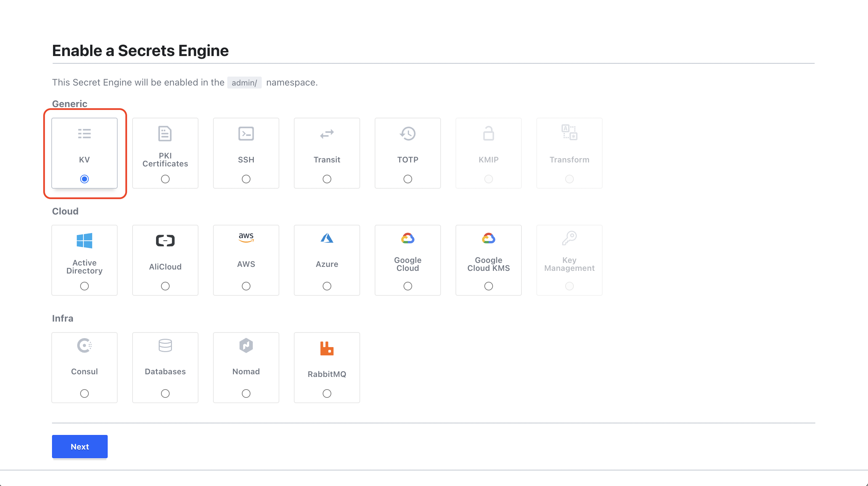Click the AliCloud label text
The width and height of the screenshot is (868, 486).
(x=165, y=267)
